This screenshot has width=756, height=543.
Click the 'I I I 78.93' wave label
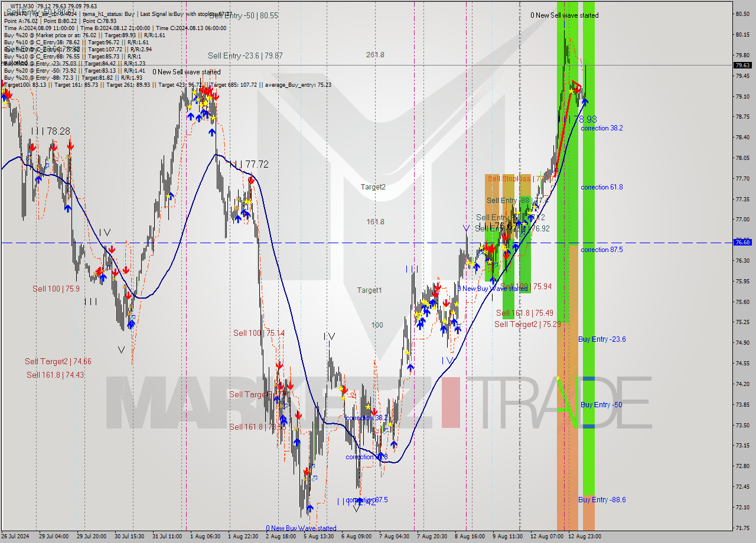pyautogui.click(x=577, y=119)
